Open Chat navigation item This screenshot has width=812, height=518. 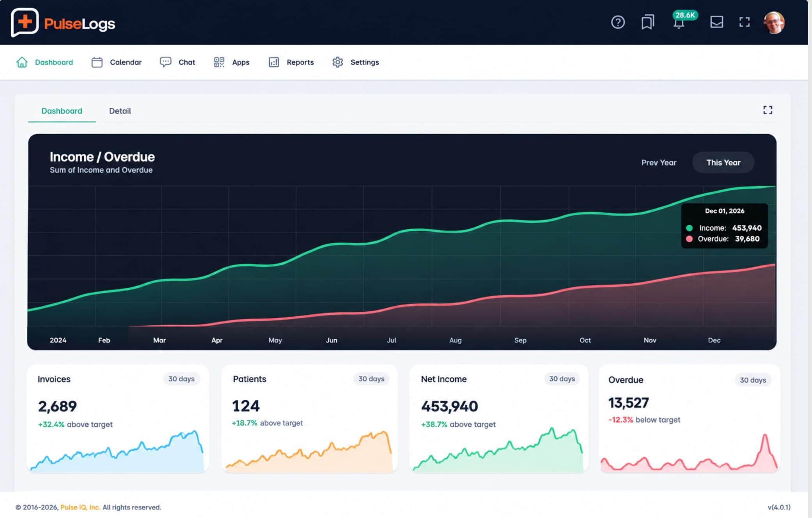[177, 62]
